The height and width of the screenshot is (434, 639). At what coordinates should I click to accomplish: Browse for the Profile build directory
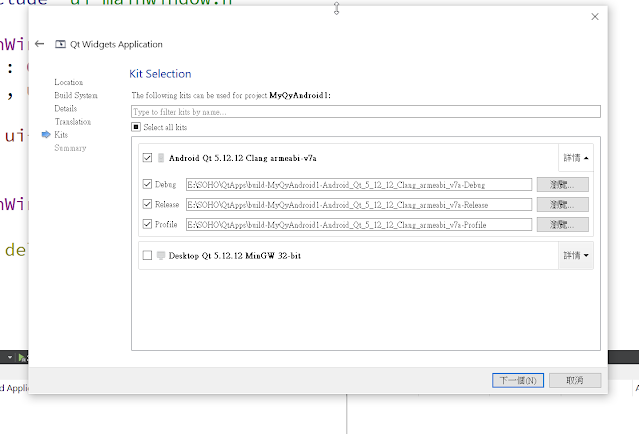[563, 225]
